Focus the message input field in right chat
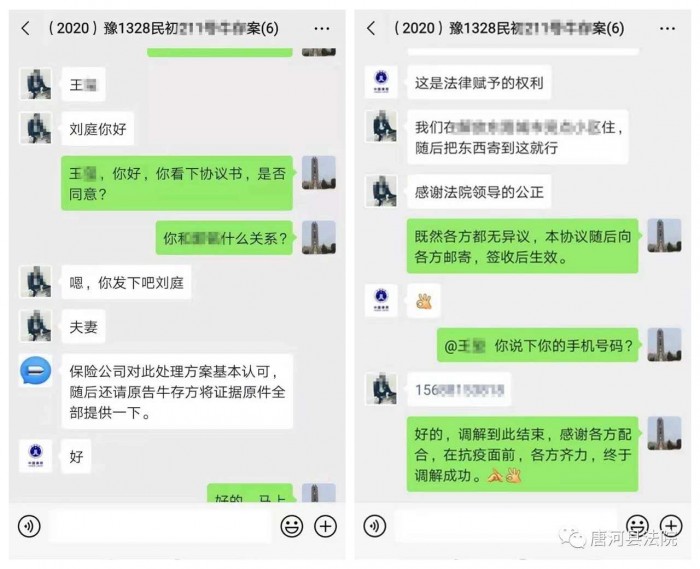The width and height of the screenshot is (700, 569). coord(505,527)
